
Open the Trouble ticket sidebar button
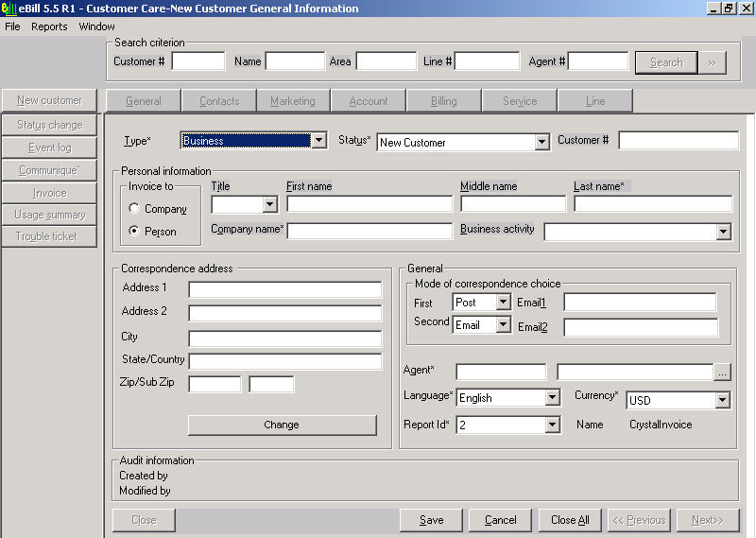pyautogui.click(x=49, y=236)
